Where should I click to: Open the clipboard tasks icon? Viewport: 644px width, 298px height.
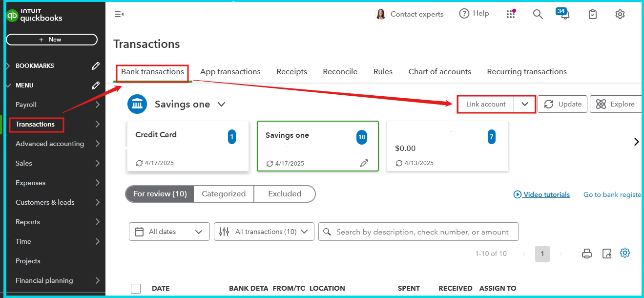592,14
